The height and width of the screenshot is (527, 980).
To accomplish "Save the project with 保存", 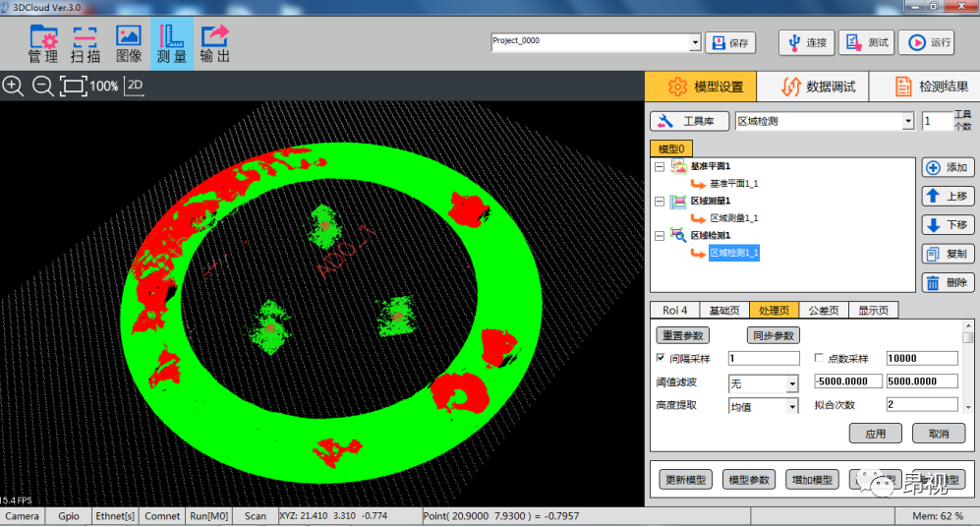I will tap(730, 42).
